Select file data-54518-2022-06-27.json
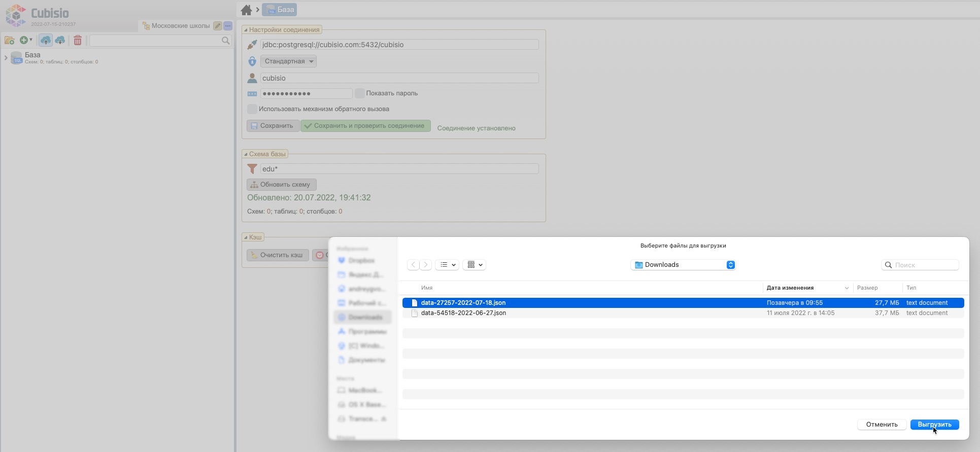The height and width of the screenshot is (452, 980). [x=463, y=313]
